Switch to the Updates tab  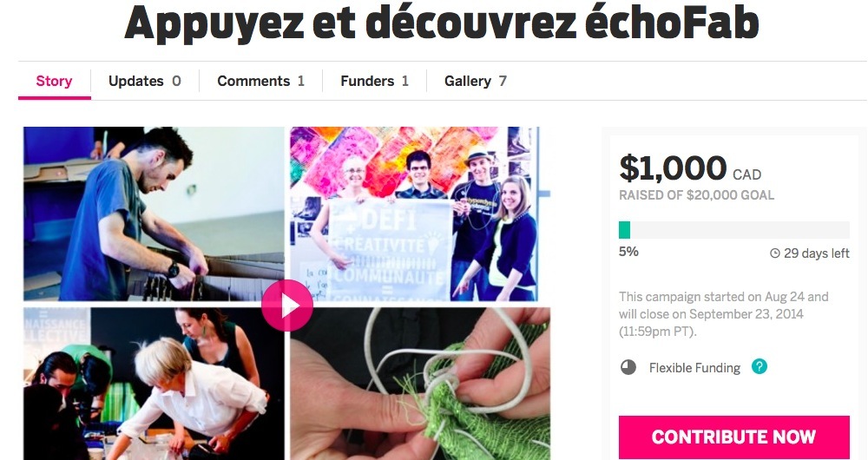tap(144, 82)
